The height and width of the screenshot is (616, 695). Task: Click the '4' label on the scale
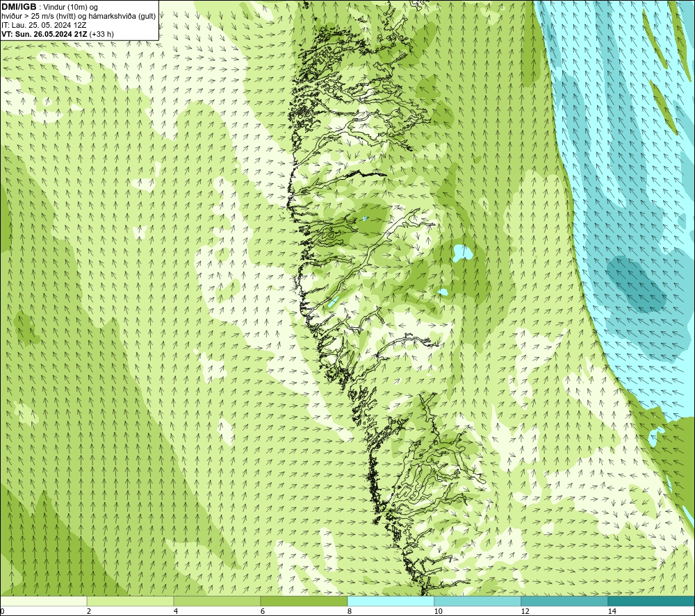(176, 611)
